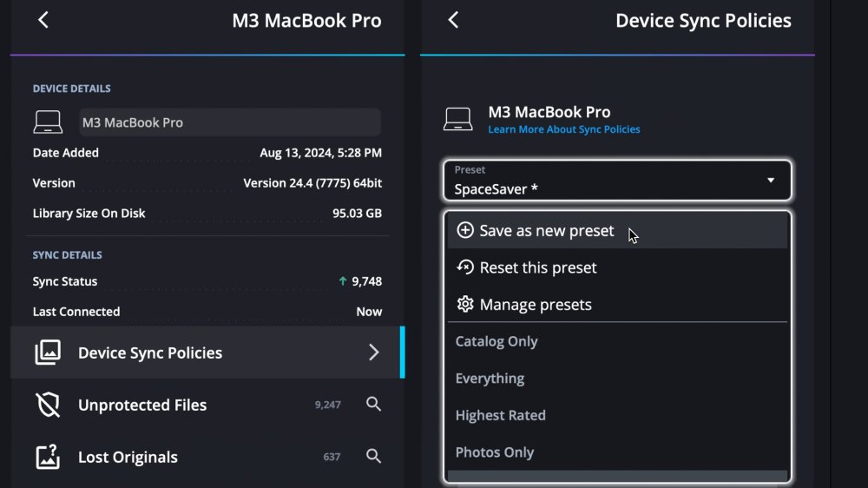Screen dimensions: 868x488
Task: Search Lost Originals with the magnifier icon
Action: 373,456
